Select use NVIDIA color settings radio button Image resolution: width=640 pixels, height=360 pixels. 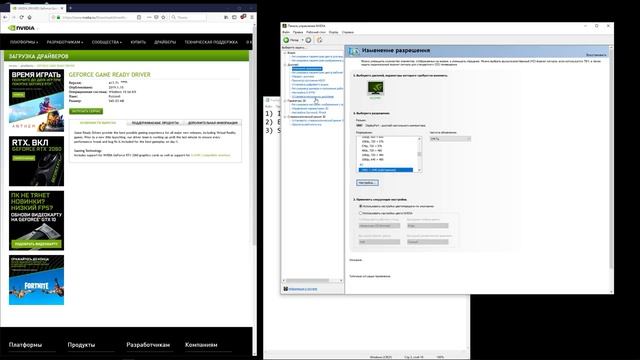tap(360, 213)
